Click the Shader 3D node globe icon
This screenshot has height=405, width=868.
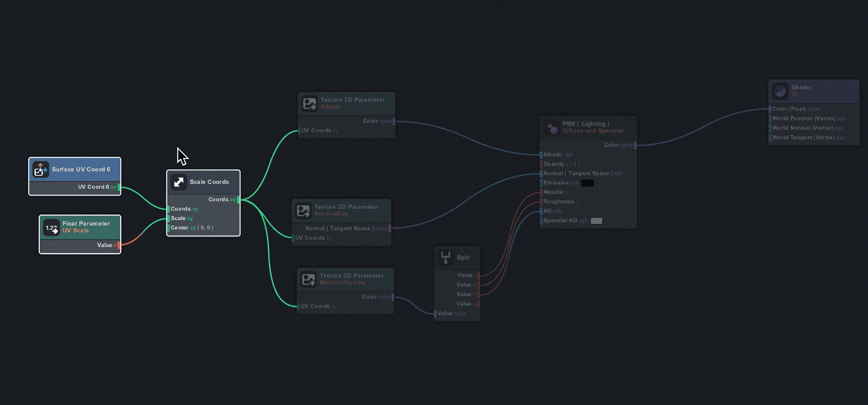tap(780, 91)
